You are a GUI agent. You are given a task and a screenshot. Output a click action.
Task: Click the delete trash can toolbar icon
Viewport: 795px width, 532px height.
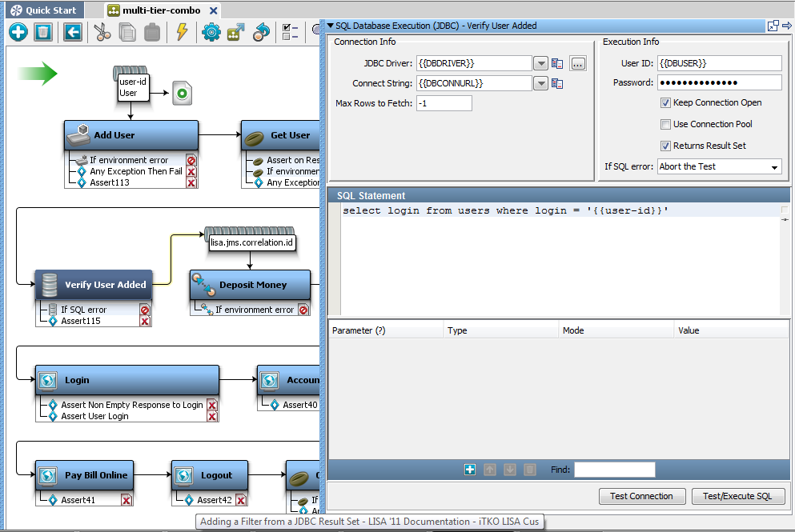43,32
